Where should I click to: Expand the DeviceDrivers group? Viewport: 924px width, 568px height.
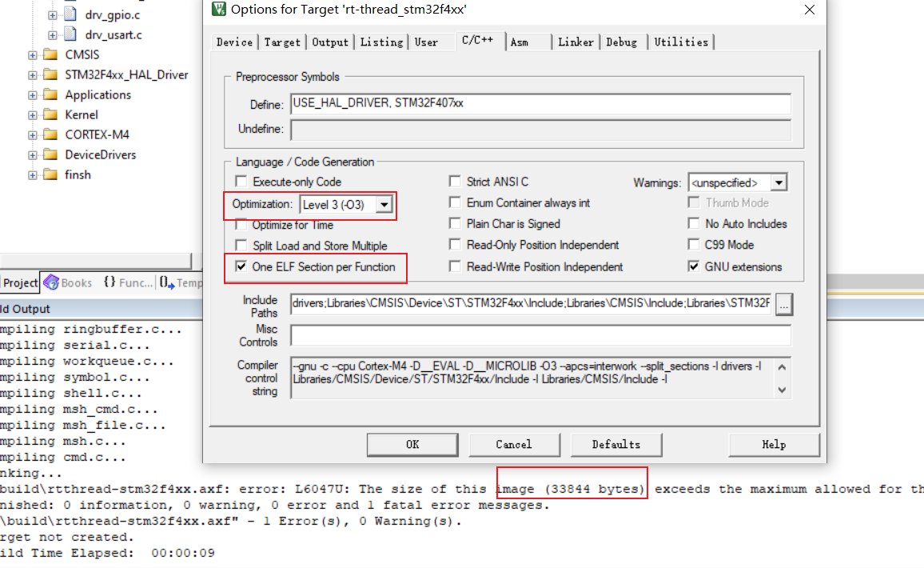[x=33, y=156]
